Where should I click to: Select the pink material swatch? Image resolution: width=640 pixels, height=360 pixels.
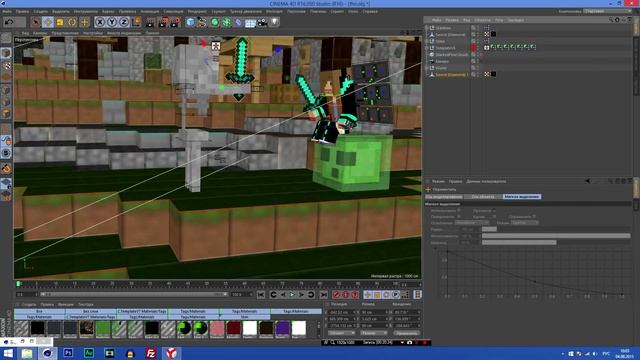click(217, 329)
